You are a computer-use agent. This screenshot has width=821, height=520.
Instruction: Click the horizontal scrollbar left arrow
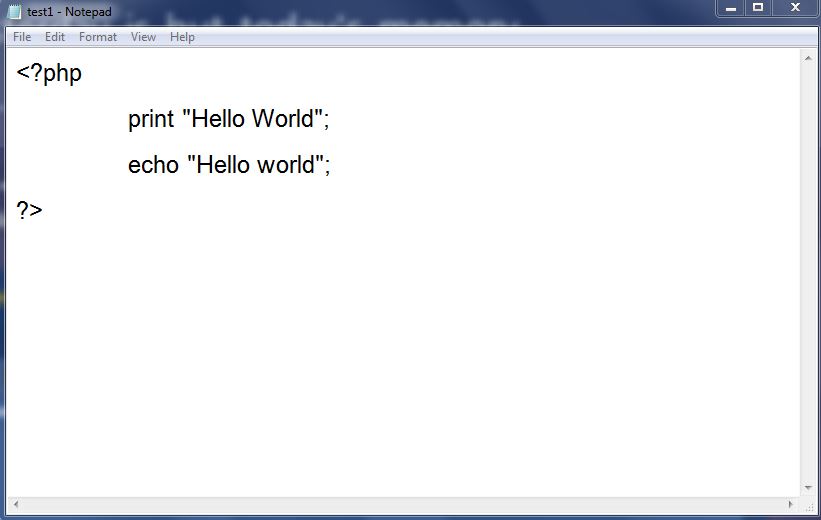pos(16,504)
